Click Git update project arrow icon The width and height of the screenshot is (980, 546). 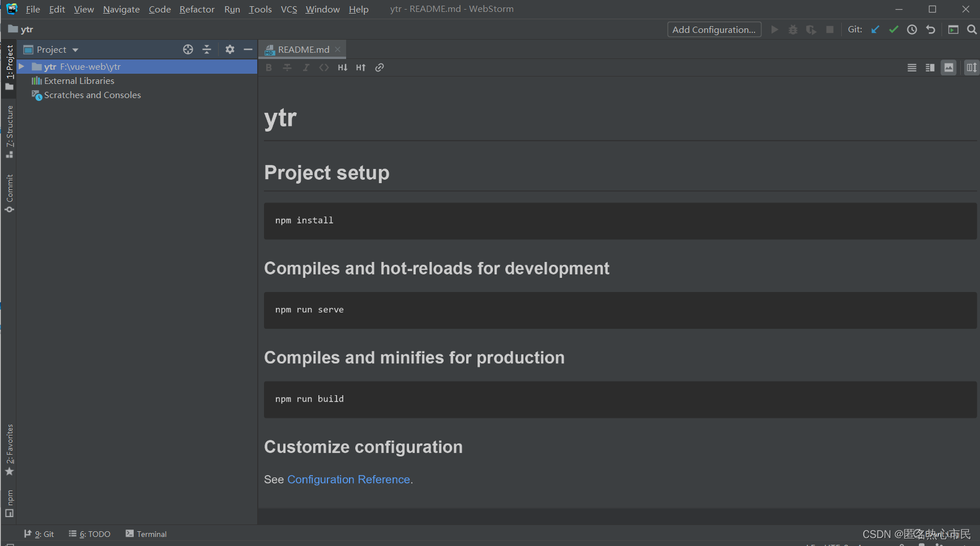click(x=875, y=29)
